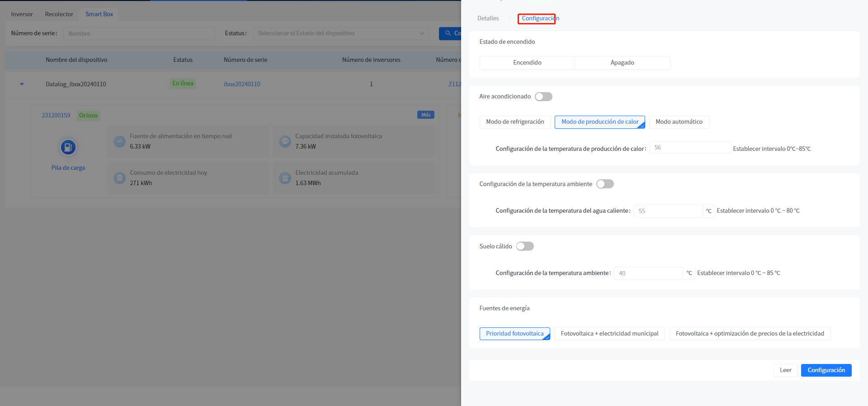Enable the Configuración de la temperatura ambiente switch
Image resolution: width=868 pixels, height=406 pixels.
tap(605, 184)
